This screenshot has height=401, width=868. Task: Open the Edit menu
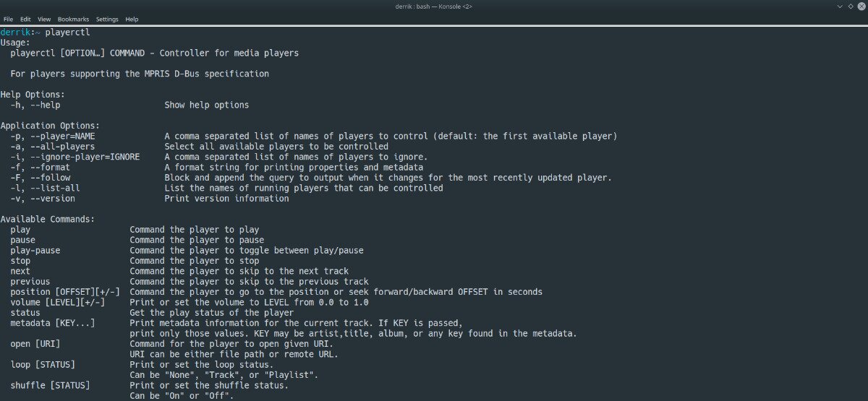[25, 19]
